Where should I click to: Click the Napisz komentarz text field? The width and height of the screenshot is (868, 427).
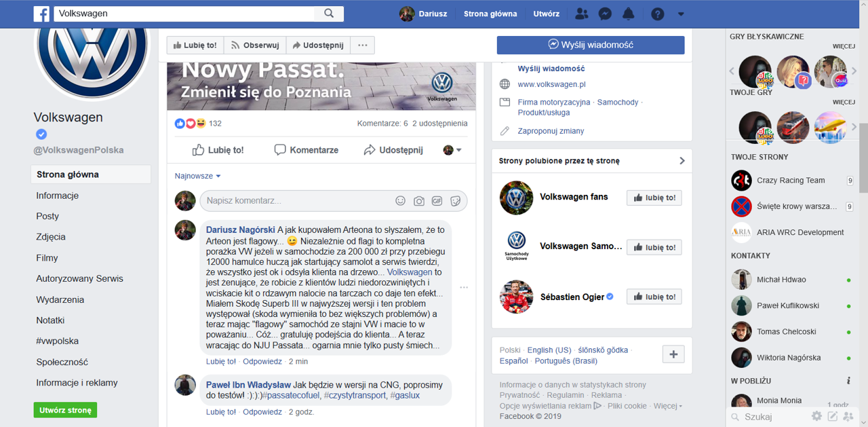[295, 201]
